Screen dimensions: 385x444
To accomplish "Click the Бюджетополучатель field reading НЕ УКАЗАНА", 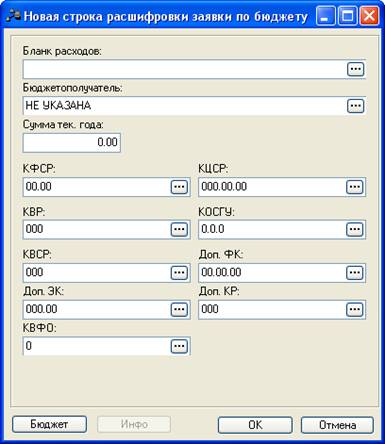I will [185, 106].
